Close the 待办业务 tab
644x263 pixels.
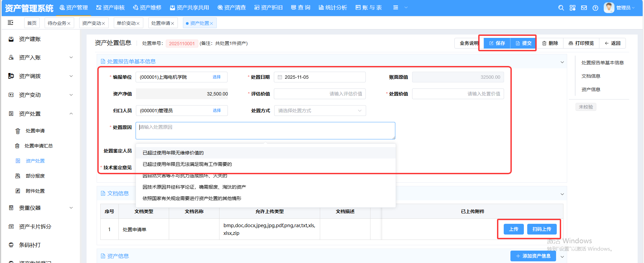(x=69, y=23)
